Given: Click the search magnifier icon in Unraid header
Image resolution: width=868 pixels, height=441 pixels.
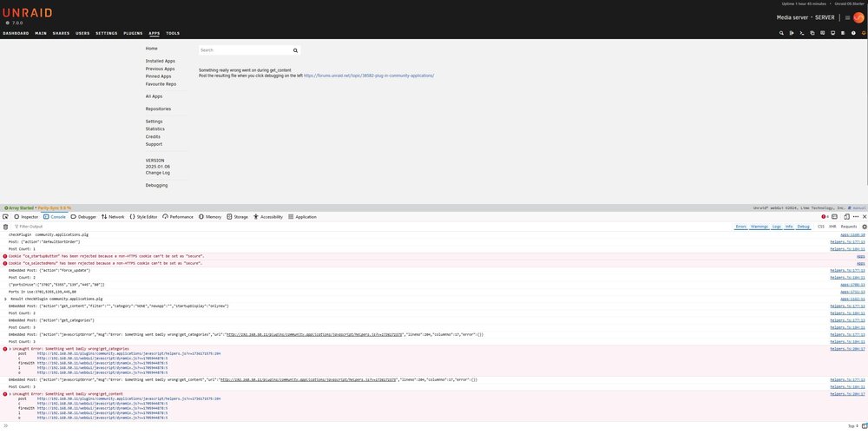Looking at the screenshot, I should [781, 33].
